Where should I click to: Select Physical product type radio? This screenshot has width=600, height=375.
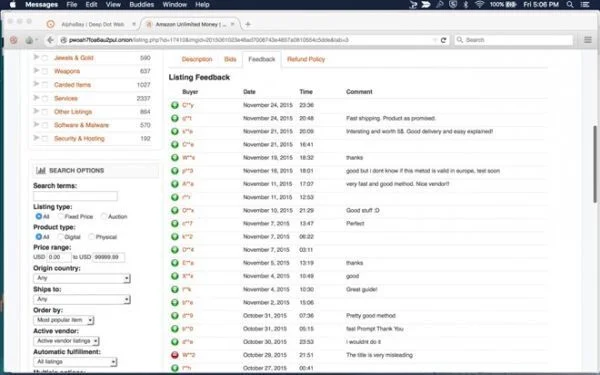coord(91,237)
